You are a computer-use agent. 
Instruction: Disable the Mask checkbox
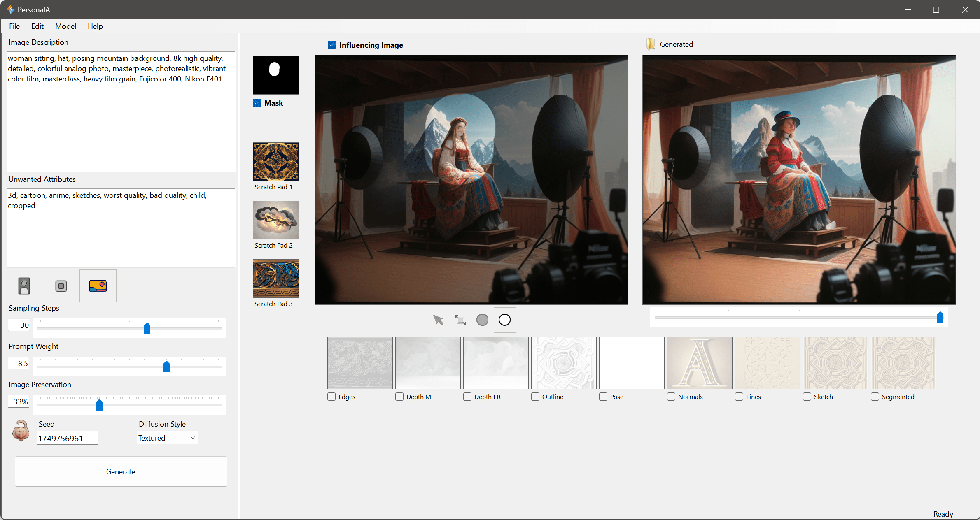[257, 103]
